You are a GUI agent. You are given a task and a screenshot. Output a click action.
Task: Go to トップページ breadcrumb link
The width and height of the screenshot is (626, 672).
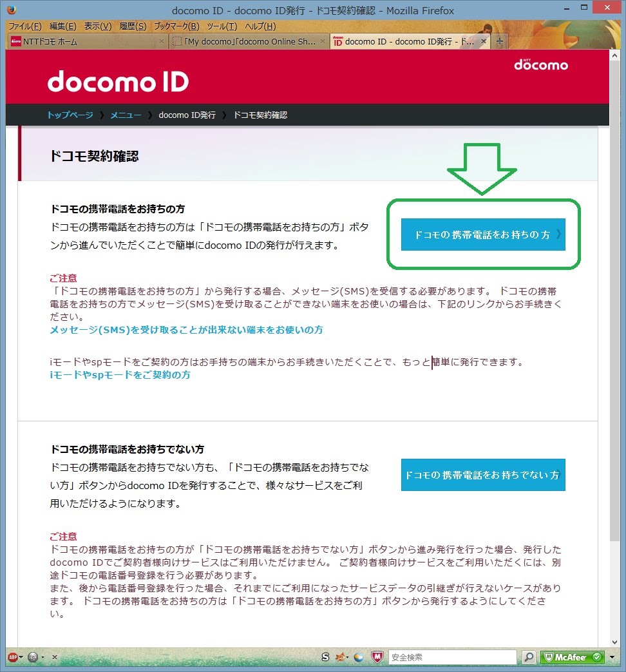pyautogui.click(x=70, y=115)
